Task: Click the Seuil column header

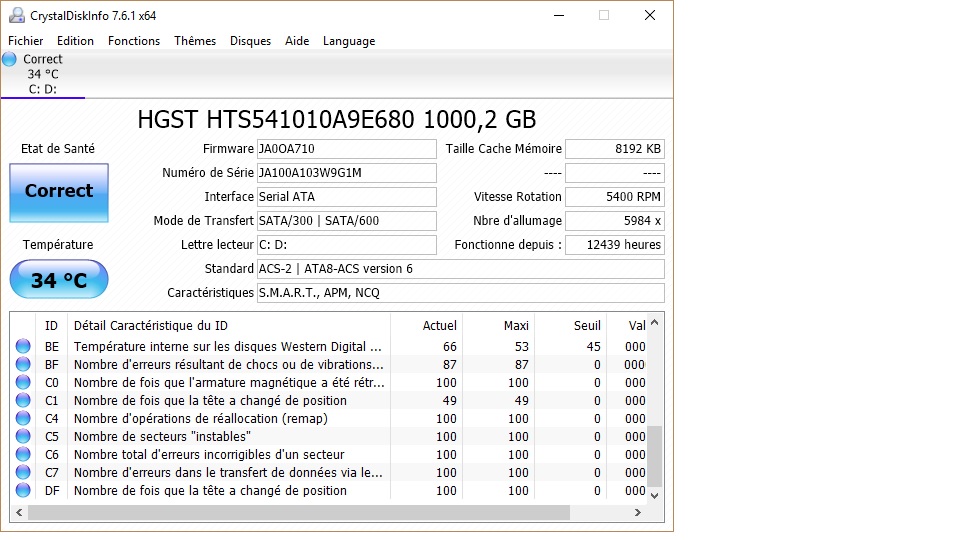Action: tap(570, 326)
